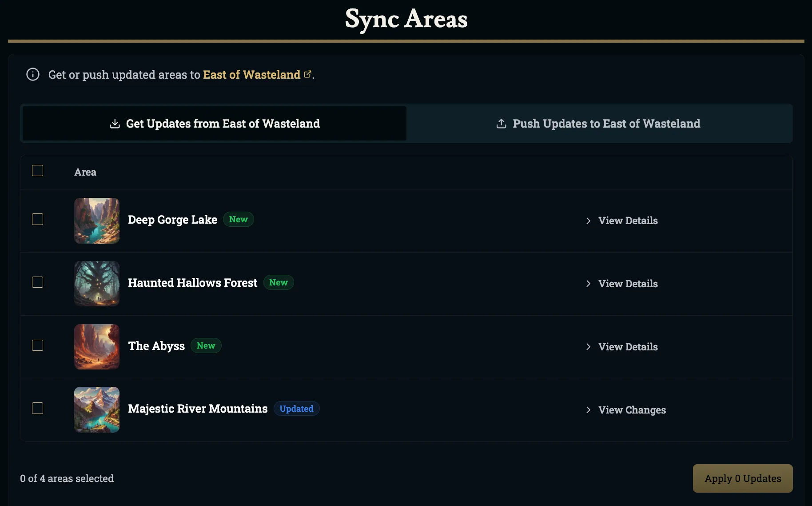Open the East of Wasteland link
812x506 pixels.
coord(251,74)
